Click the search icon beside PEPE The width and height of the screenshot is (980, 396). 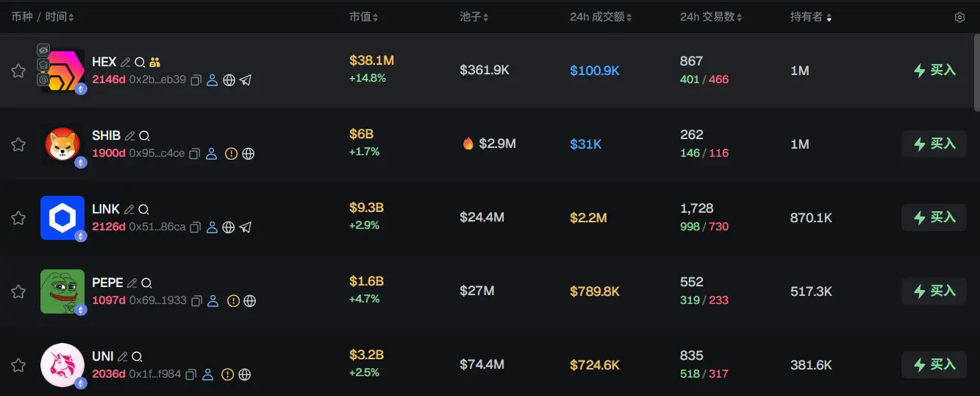(146, 283)
